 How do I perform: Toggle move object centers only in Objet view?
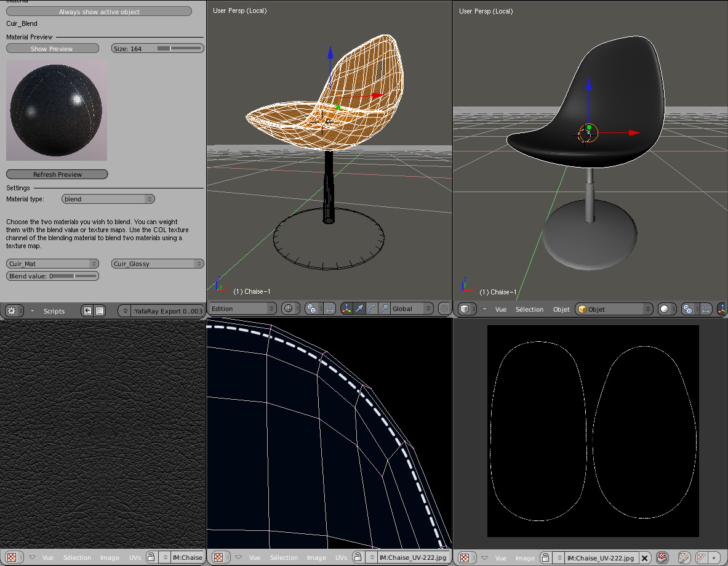(x=706, y=309)
